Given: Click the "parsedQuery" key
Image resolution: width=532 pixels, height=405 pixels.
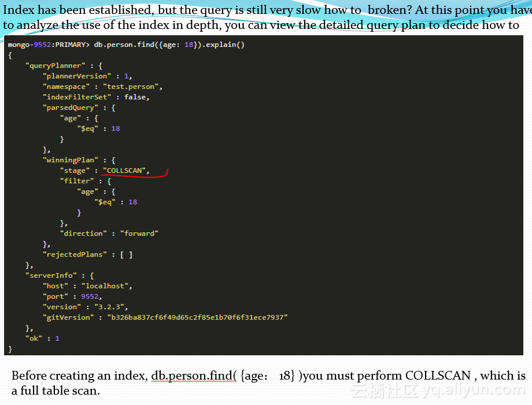Looking at the screenshot, I should tap(71, 108).
